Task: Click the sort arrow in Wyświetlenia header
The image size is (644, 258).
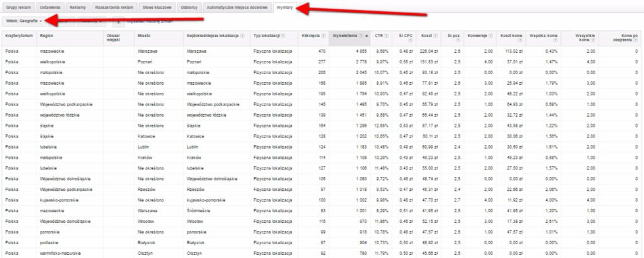Action: tap(367, 36)
